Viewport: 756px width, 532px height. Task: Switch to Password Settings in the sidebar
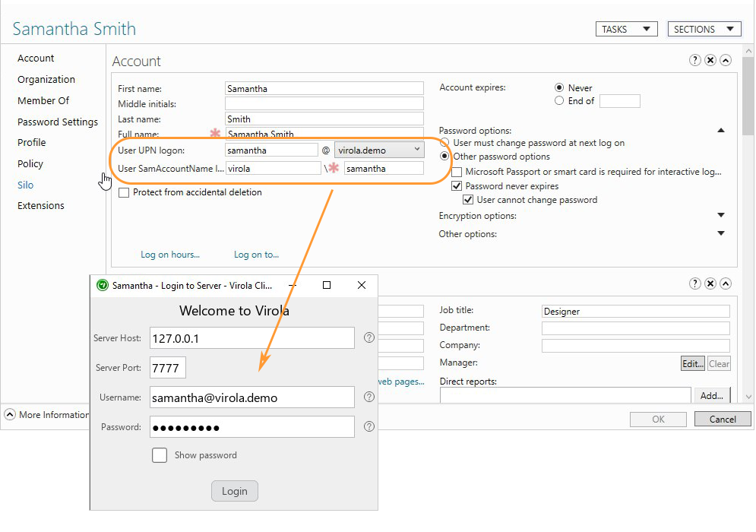point(57,122)
